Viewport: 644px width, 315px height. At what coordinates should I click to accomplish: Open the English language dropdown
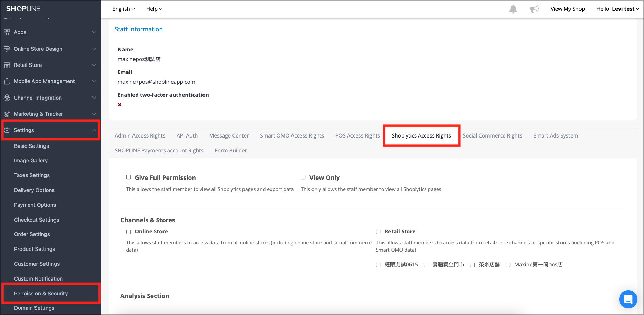coord(123,9)
